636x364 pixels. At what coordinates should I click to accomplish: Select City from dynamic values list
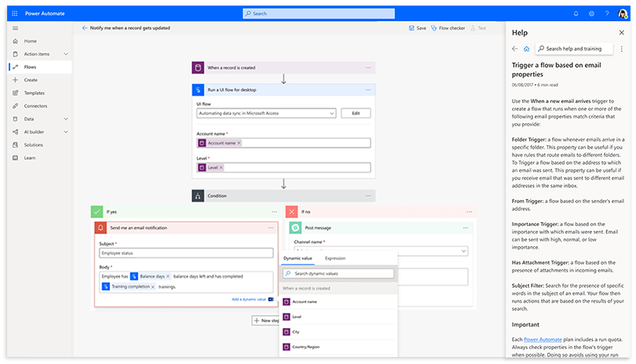(x=296, y=332)
